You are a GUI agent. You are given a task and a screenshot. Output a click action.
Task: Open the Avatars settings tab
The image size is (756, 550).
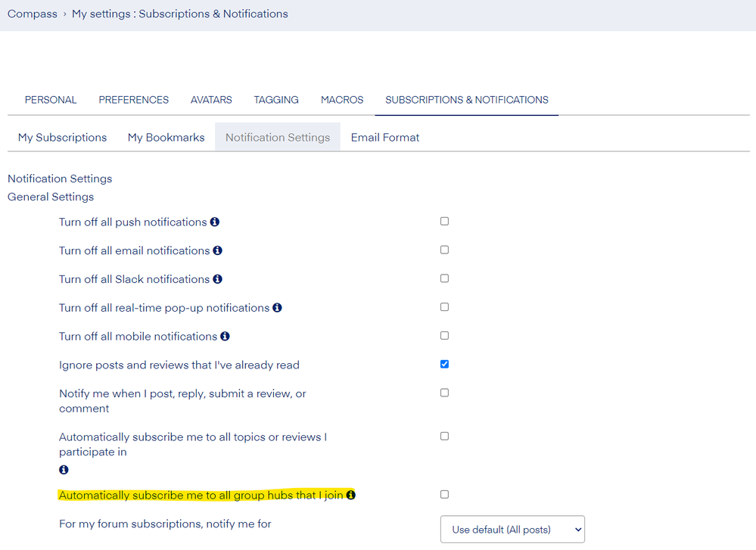211,100
